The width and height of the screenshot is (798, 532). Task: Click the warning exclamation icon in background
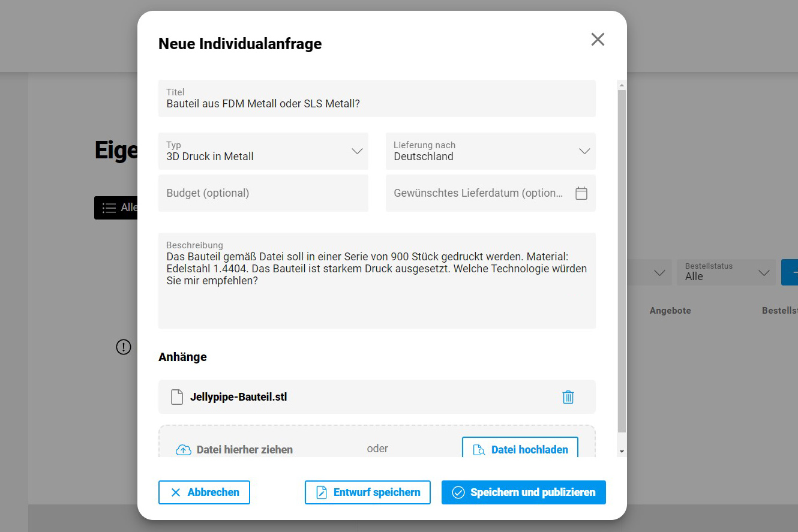(124, 347)
